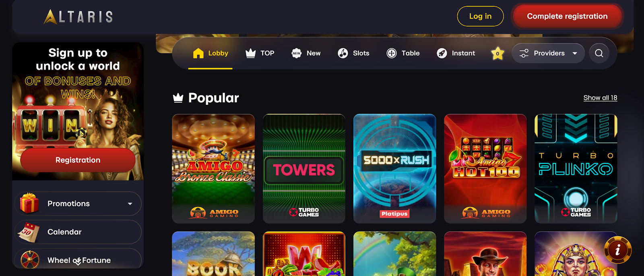Click Complete registration button

[567, 16]
